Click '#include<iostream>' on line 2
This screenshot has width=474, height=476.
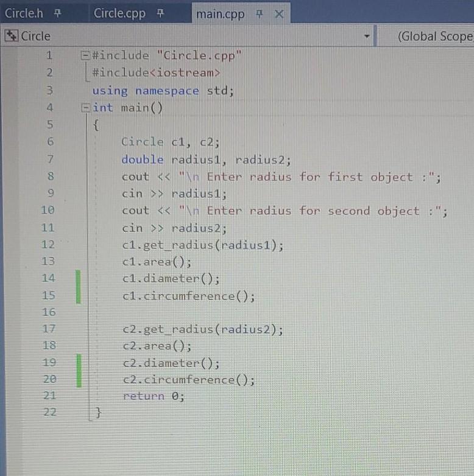(x=156, y=73)
